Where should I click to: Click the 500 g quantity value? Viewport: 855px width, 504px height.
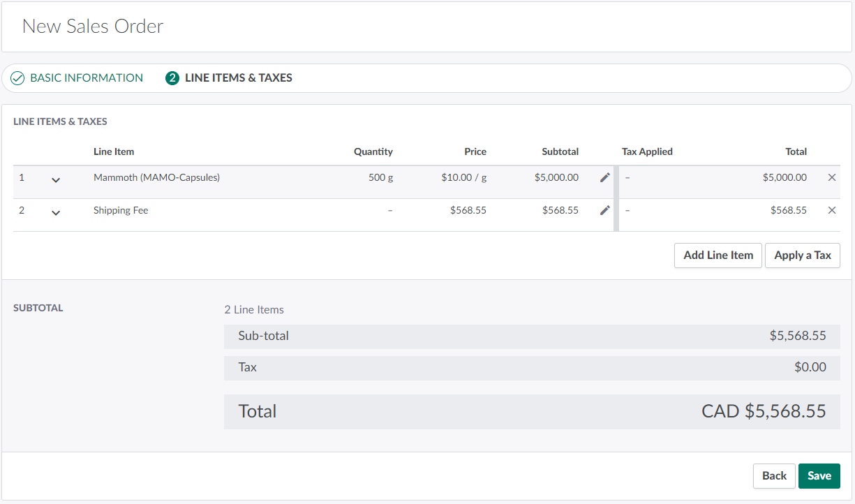pyautogui.click(x=380, y=177)
